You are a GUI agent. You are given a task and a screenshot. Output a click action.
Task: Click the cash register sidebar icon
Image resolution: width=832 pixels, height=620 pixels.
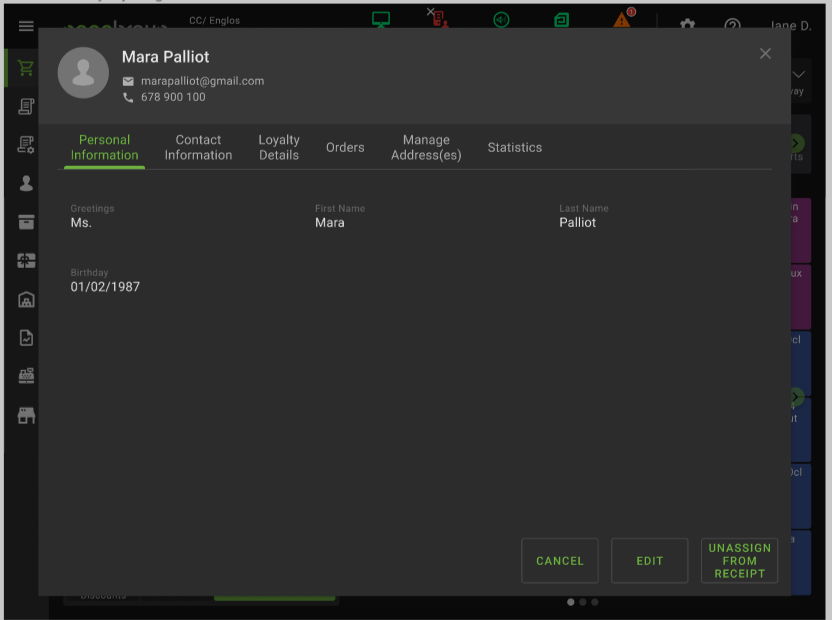coord(26,376)
